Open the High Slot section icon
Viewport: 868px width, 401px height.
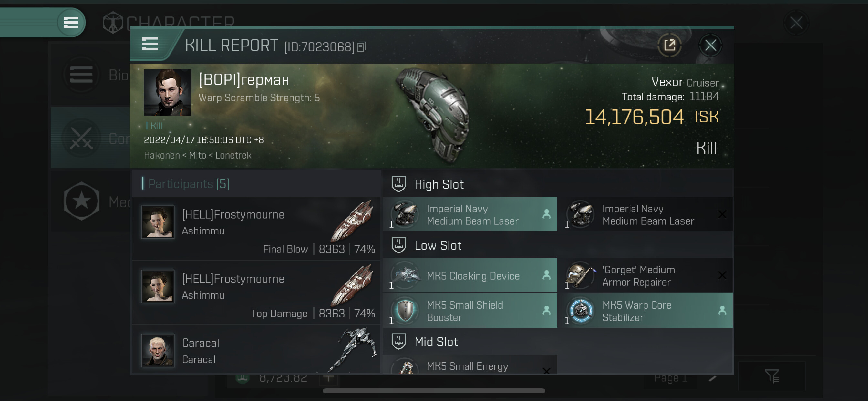[398, 184]
